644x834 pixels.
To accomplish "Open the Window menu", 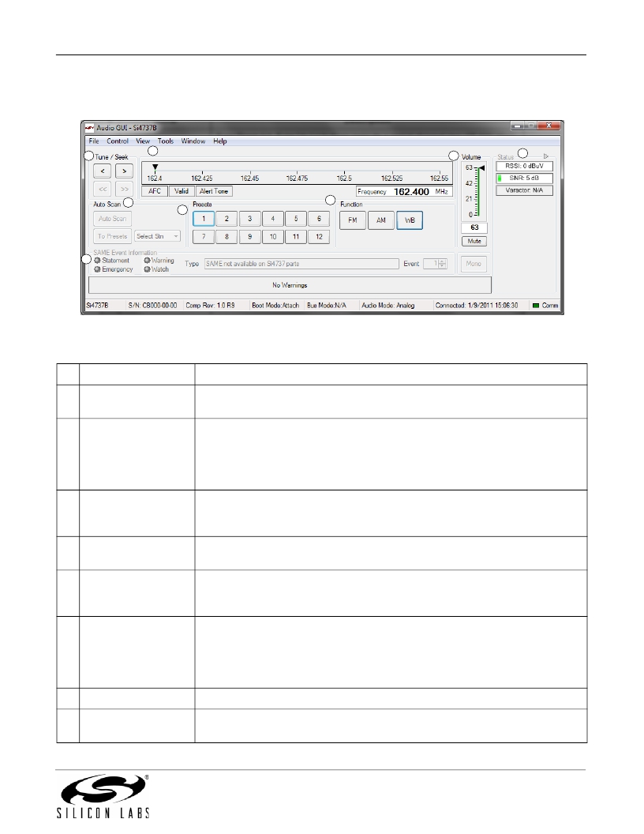I will pyautogui.click(x=193, y=141).
